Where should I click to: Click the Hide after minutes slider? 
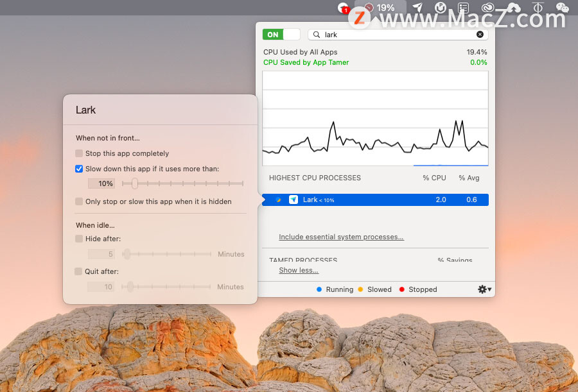point(166,254)
